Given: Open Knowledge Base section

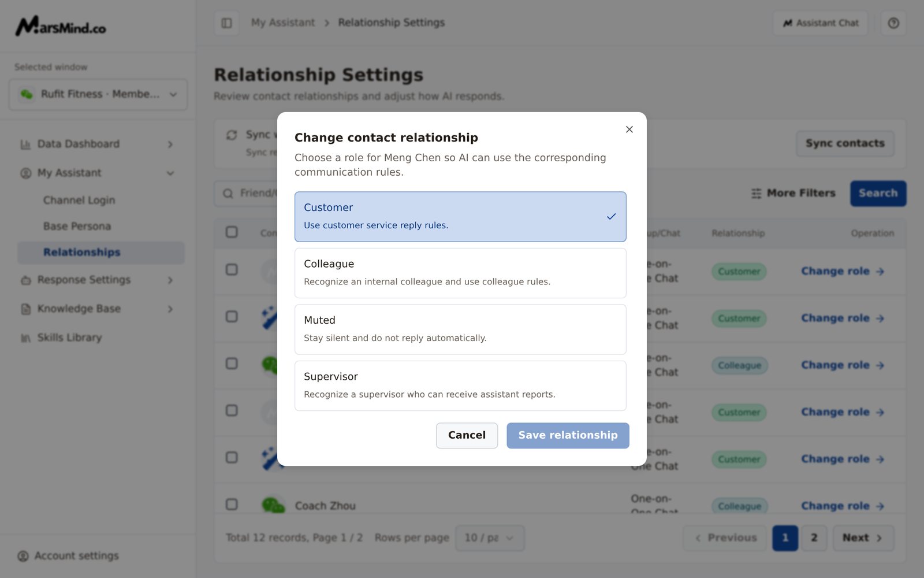Looking at the screenshot, I should 97,309.
